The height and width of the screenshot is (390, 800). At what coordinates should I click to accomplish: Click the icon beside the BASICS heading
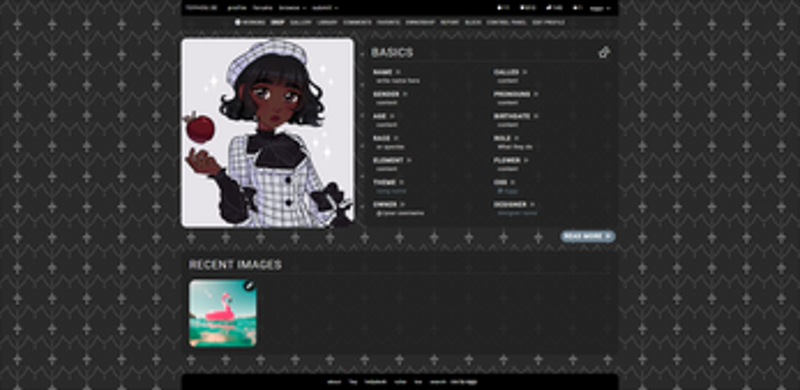[604, 53]
